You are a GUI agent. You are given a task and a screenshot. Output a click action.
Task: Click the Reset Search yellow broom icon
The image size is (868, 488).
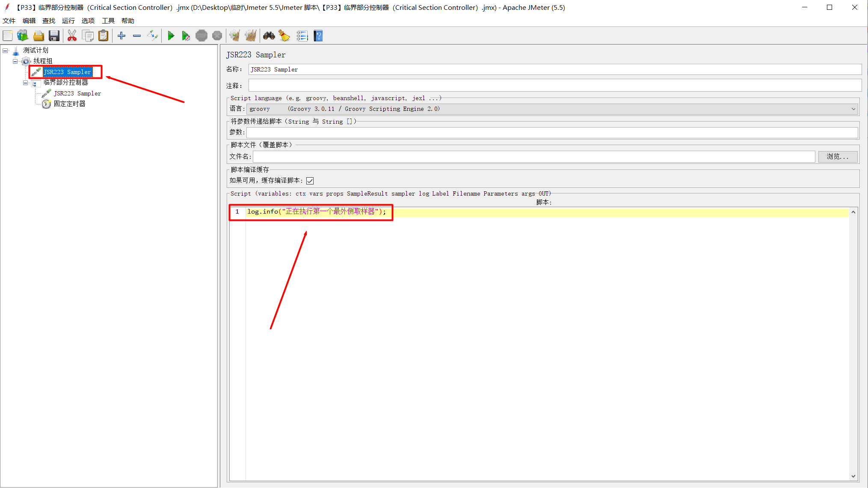284,36
